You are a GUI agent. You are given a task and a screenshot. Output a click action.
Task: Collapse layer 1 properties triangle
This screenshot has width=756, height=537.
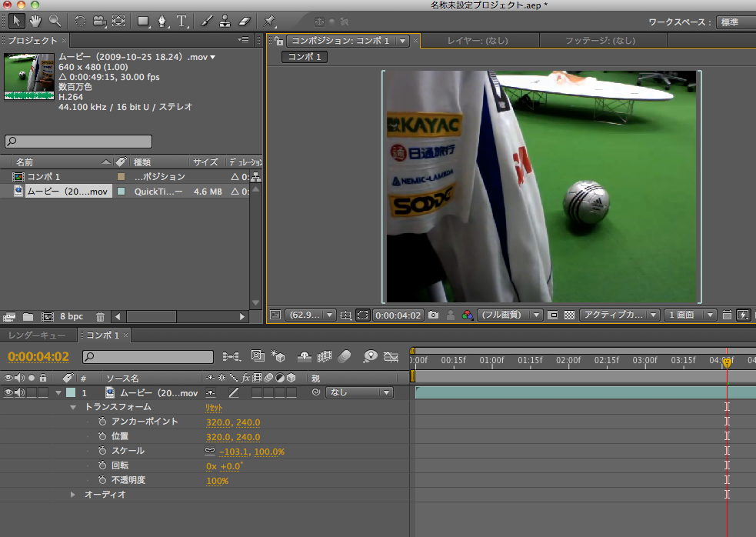coord(58,392)
